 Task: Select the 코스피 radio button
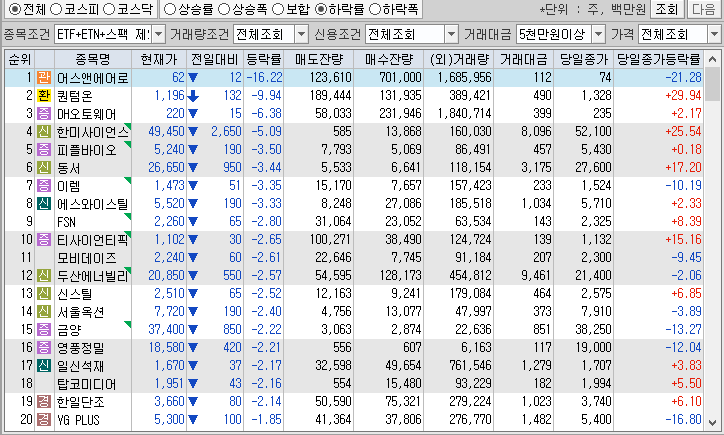[x=55, y=9]
